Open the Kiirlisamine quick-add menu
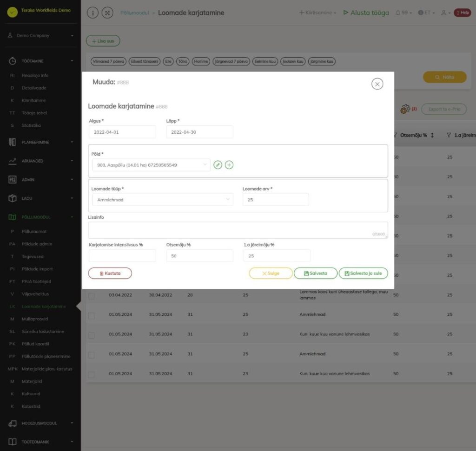This screenshot has width=476, height=451. pyautogui.click(x=317, y=13)
